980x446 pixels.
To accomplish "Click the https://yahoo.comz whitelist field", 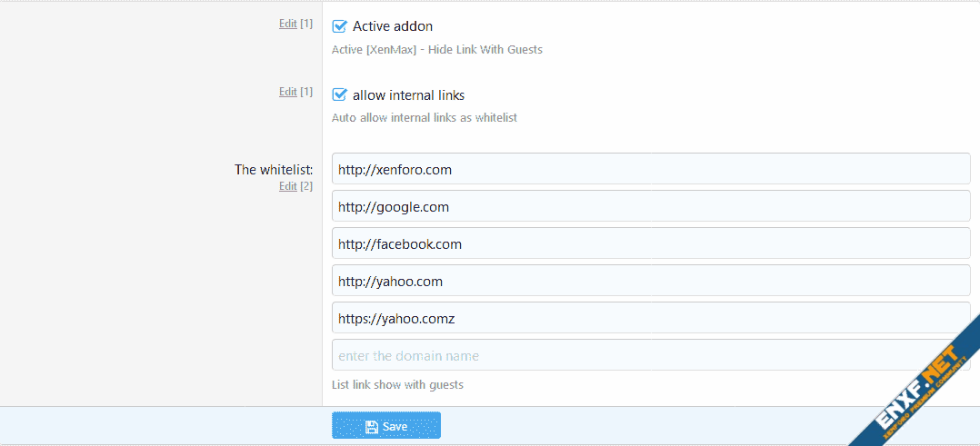I will click(x=651, y=318).
